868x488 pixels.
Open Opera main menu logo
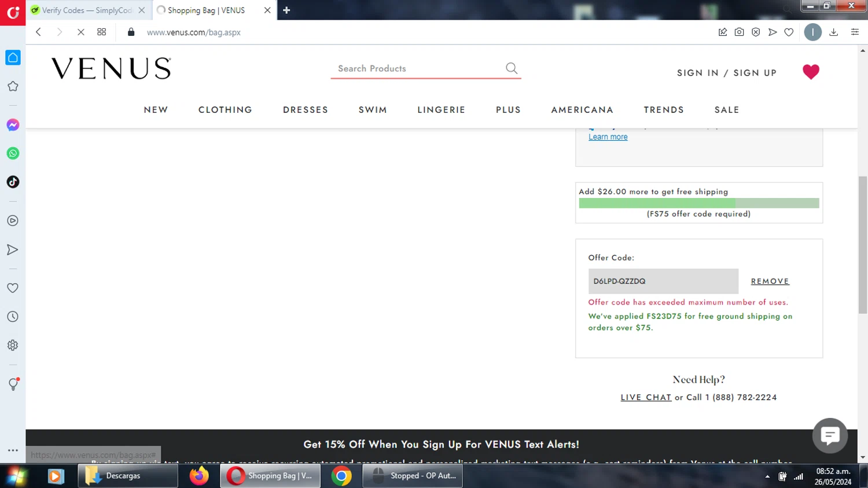click(13, 12)
